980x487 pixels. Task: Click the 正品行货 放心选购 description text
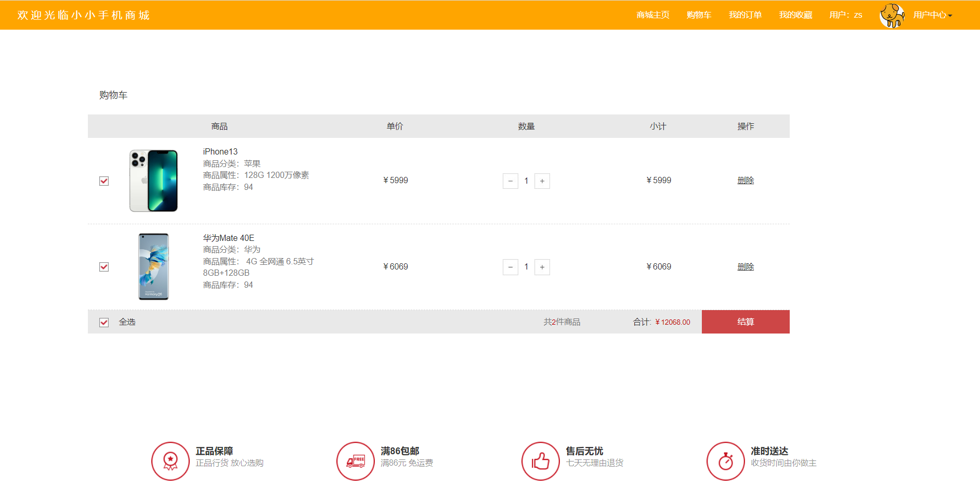[x=229, y=463]
